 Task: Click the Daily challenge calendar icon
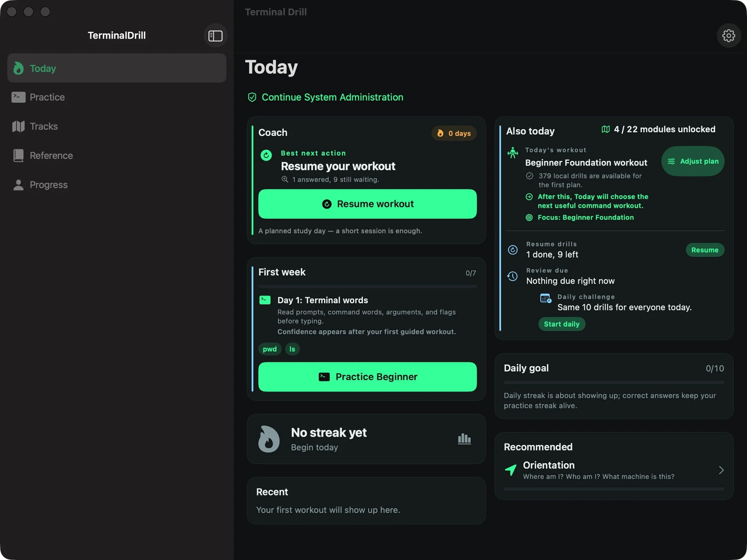tap(545, 298)
